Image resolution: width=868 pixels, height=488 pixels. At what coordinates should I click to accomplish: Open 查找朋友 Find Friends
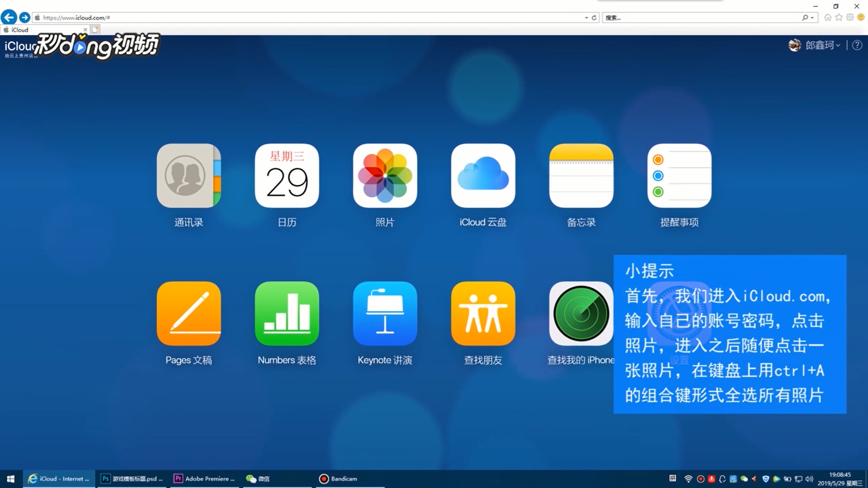point(483,314)
